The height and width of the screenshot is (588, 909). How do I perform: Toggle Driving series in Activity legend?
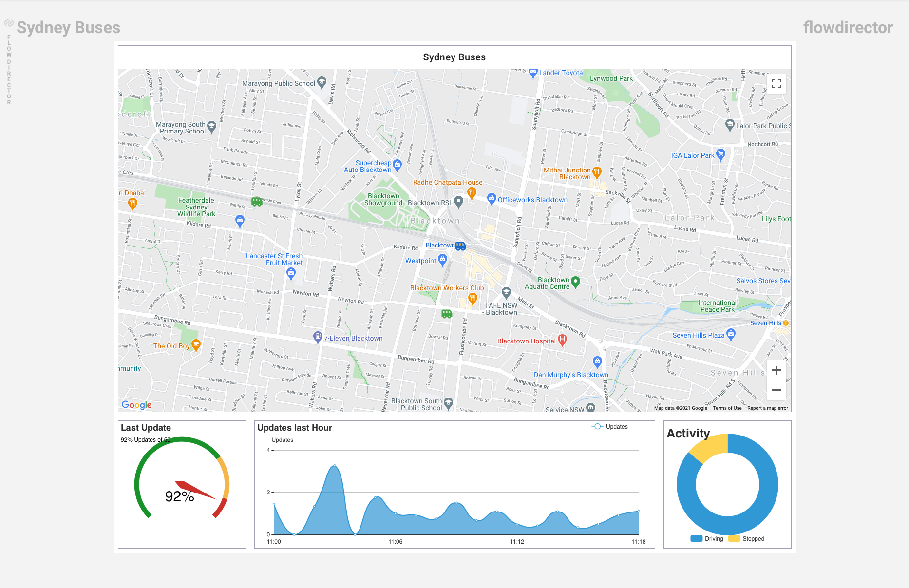pos(707,539)
